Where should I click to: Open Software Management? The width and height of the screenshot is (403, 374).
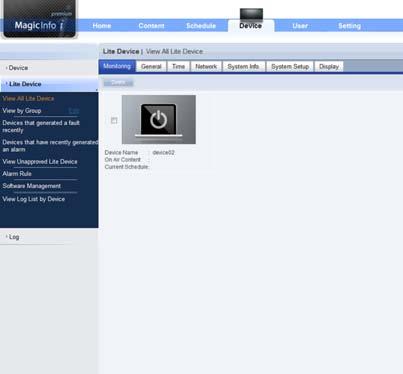click(x=32, y=186)
